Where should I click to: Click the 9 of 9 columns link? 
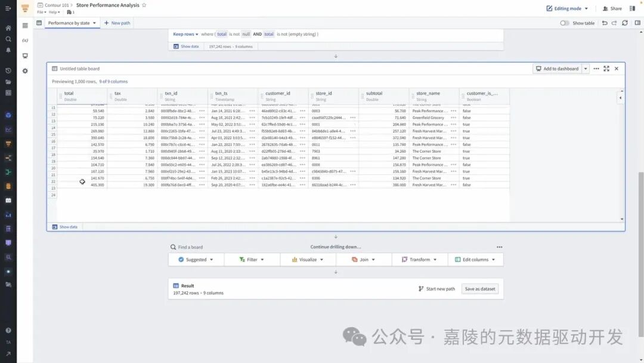(113, 81)
